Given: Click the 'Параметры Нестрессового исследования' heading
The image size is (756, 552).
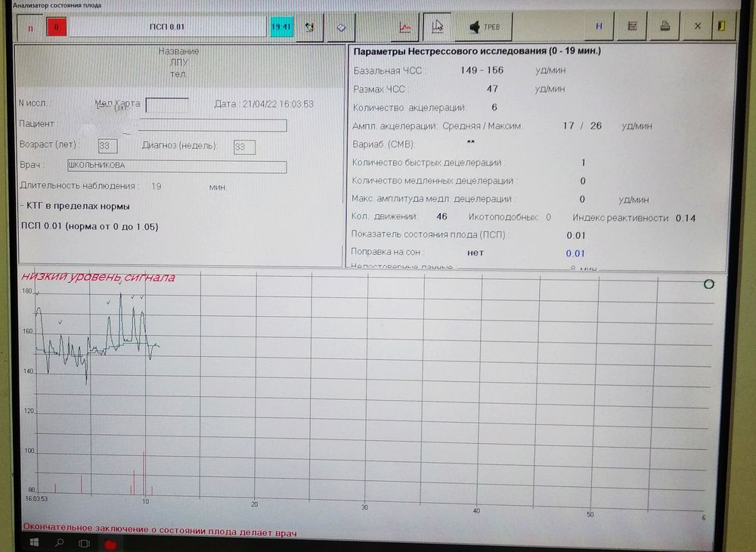Looking at the screenshot, I should 477,51.
